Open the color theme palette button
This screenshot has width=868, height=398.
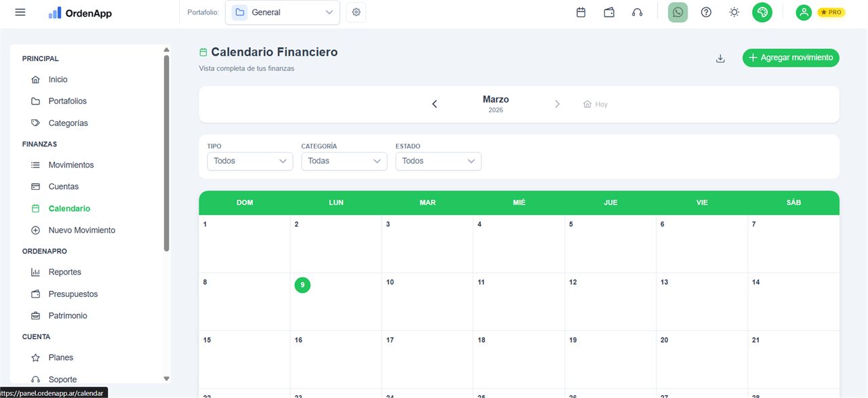click(762, 12)
